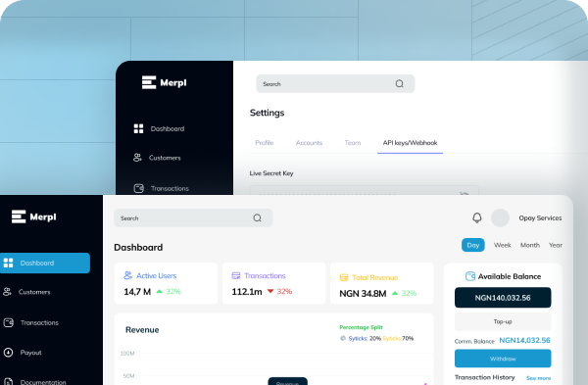Open the Team settings tab
This screenshot has height=385, width=588.
point(353,143)
